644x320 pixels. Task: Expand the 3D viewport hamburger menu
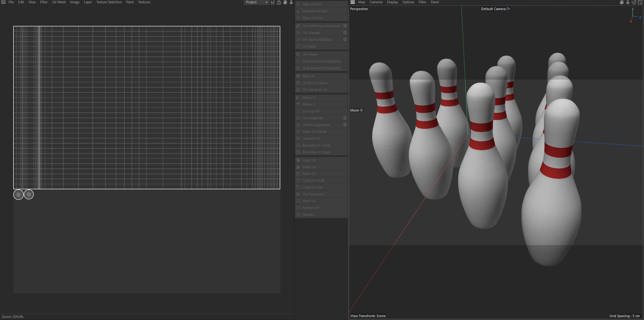pyautogui.click(x=352, y=2)
